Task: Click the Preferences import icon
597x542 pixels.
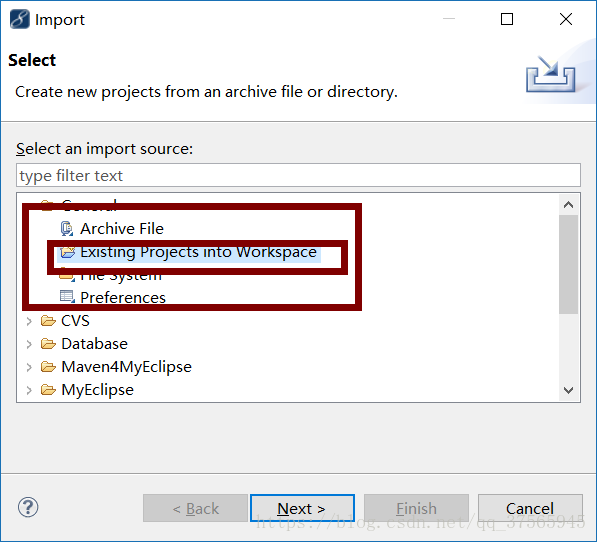Action: [67, 297]
